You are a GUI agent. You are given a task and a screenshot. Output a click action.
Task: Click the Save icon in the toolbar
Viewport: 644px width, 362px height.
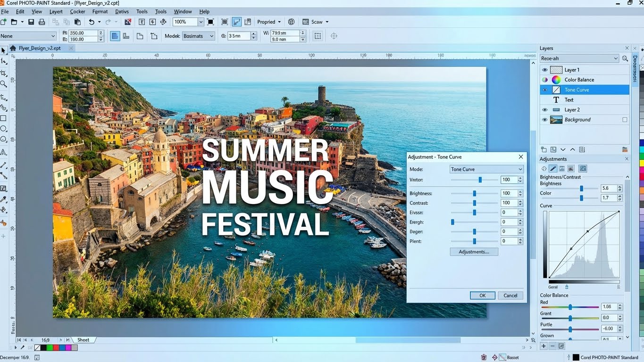[x=31, y=22]
